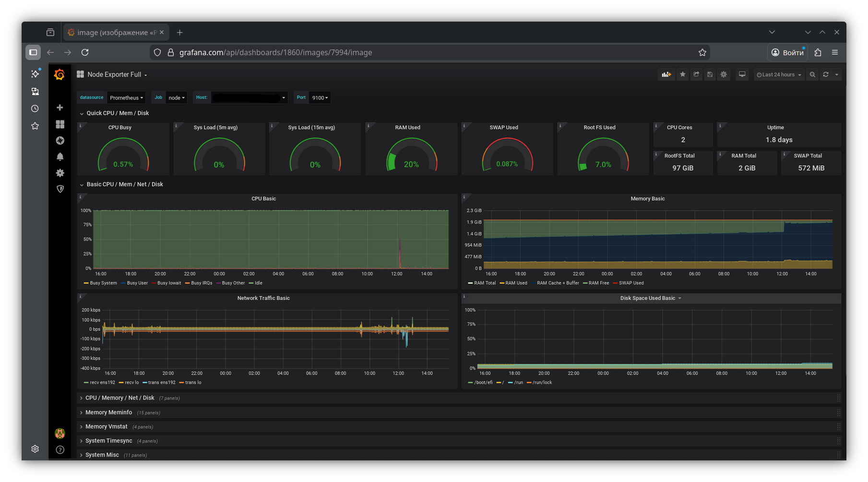Toggle recv ens192 series in Network legend
Viewport: 868px width, 482px height.
click(x=102, y=383)
